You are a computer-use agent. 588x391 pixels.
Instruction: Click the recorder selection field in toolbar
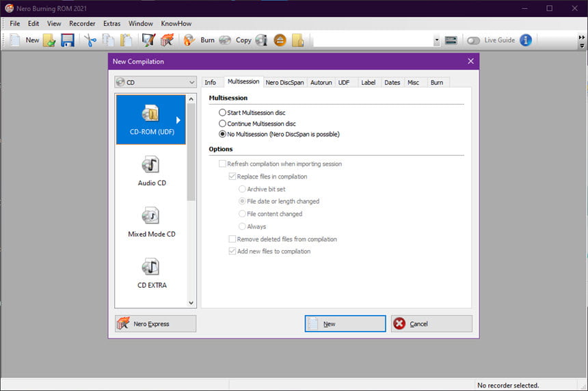(x=373, y=40)
